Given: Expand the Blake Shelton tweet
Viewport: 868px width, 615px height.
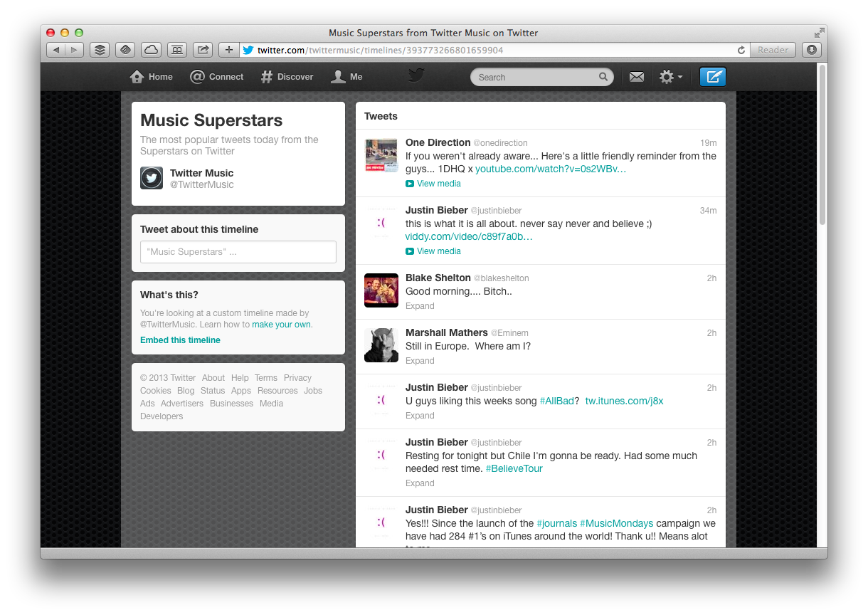Looking at the screenshot, I should click(420, 306).
